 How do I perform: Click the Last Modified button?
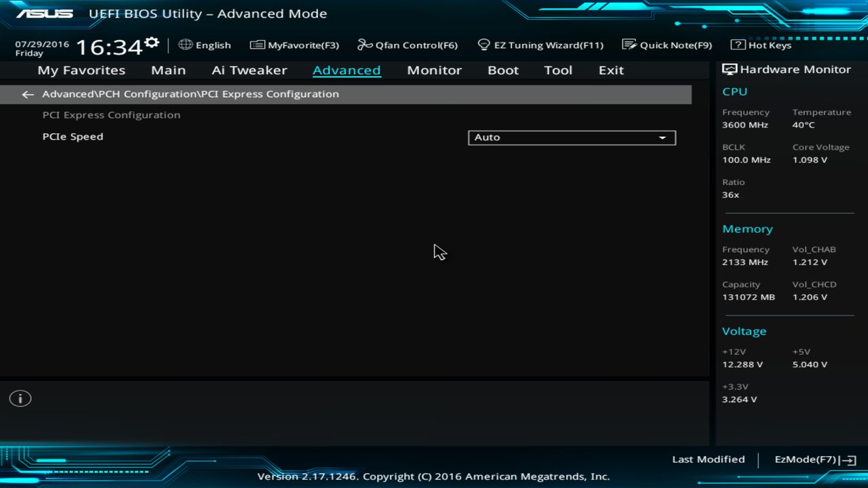[708, 459]
